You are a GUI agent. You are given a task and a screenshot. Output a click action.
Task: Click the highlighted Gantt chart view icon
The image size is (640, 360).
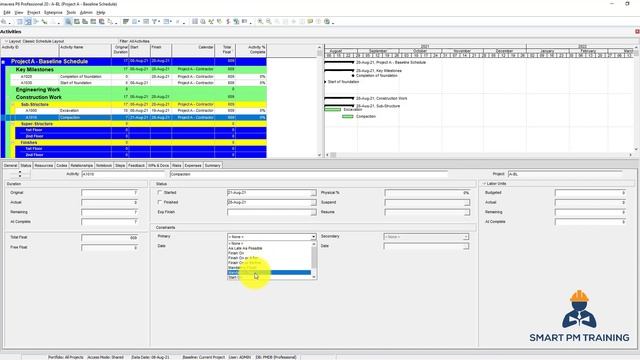[27, 21]
